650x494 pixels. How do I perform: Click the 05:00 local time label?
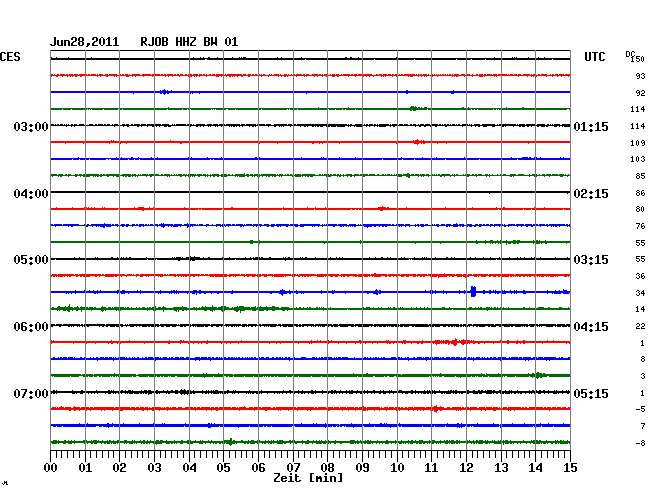pos(31,259)
